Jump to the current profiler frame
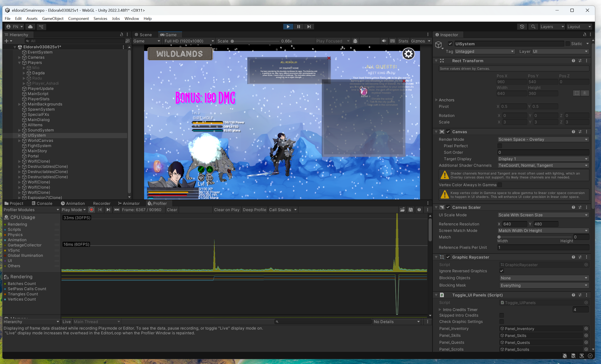This screenshot has width=601, height=364. [x=117, y=210]
